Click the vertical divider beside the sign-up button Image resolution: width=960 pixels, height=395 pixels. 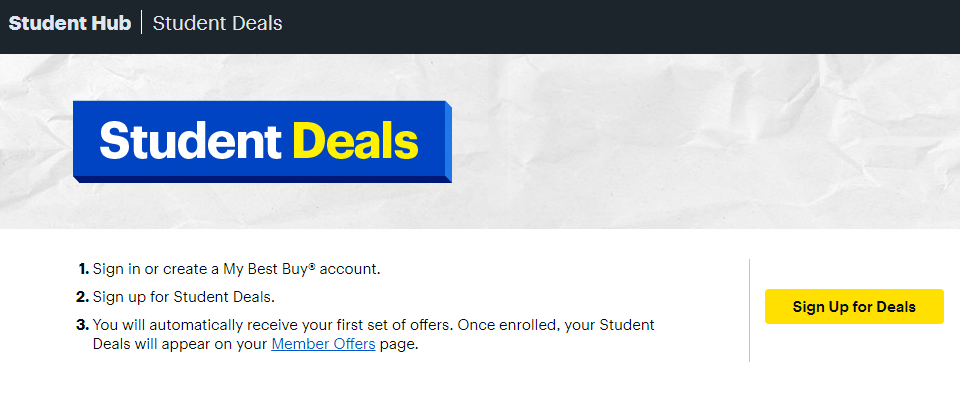coord(749,310)
